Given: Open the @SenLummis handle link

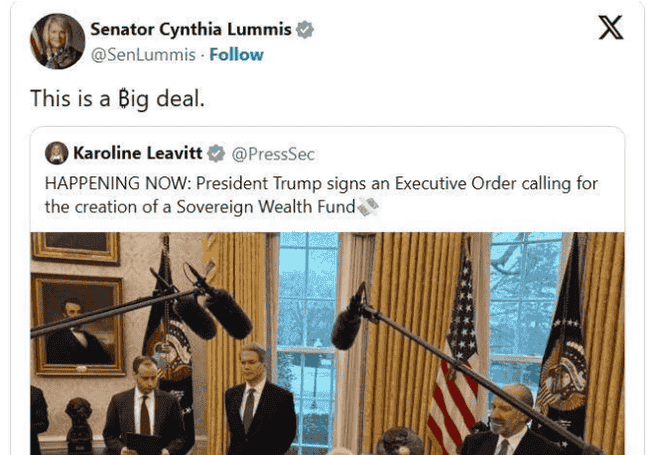Looking at the screenshot, I should pyautogui.click(x=143, y=55).
